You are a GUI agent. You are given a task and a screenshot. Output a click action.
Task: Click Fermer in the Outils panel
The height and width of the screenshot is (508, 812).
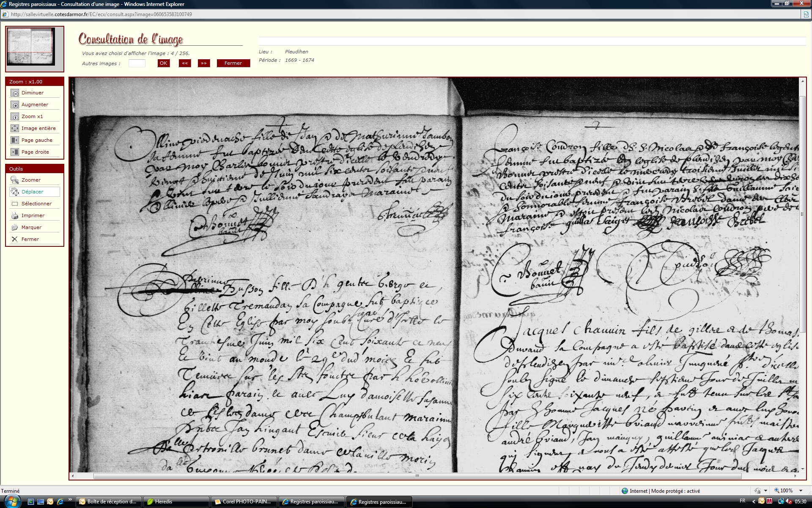(x=15, y=239)
